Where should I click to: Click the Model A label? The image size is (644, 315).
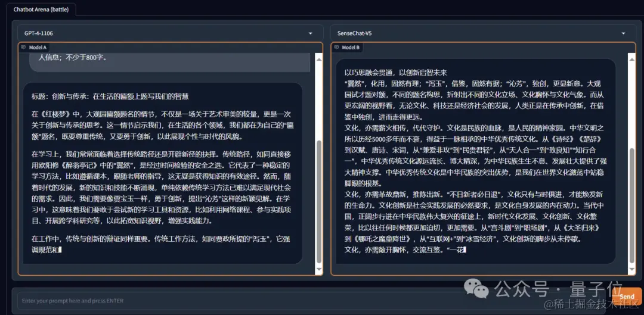38,48
